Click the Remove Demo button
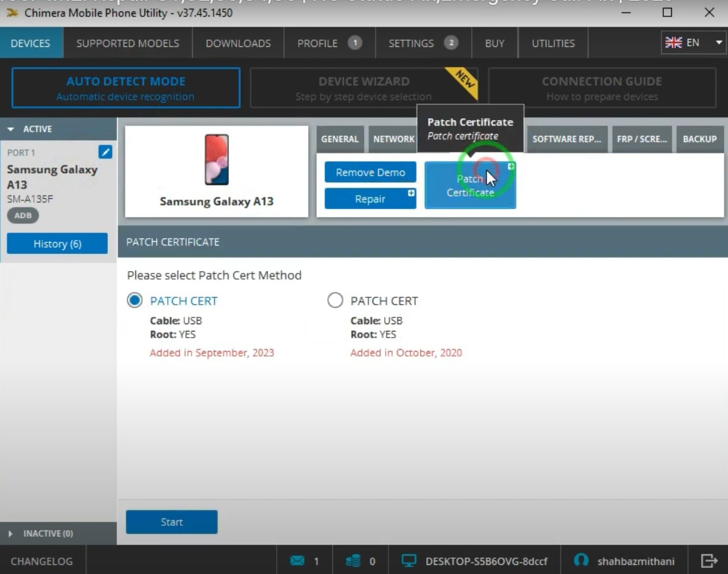The height and width of the screenshot is (574, 728). pyautogui.click(x=371, y=172)
